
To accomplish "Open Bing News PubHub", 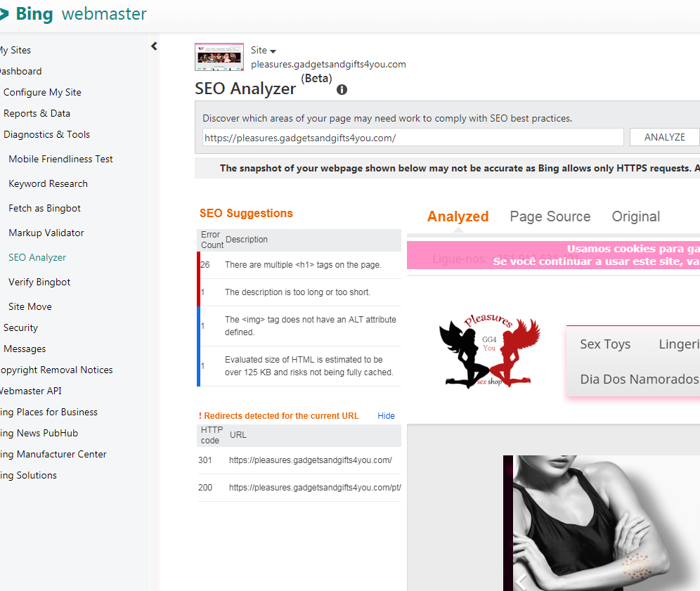I will (x=39, y=433).
